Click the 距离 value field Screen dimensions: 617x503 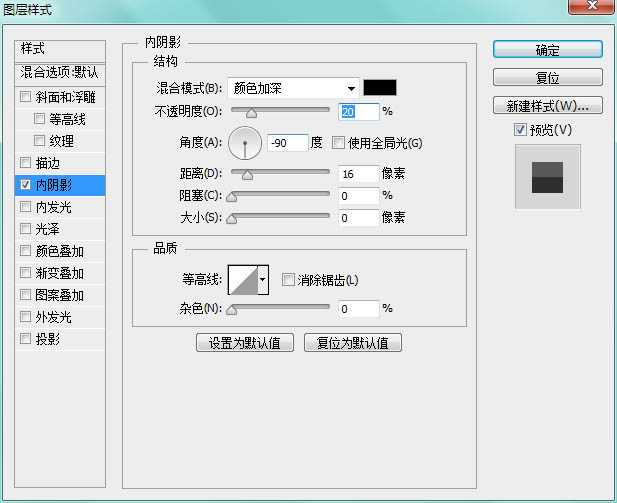[x=358, y=174]
